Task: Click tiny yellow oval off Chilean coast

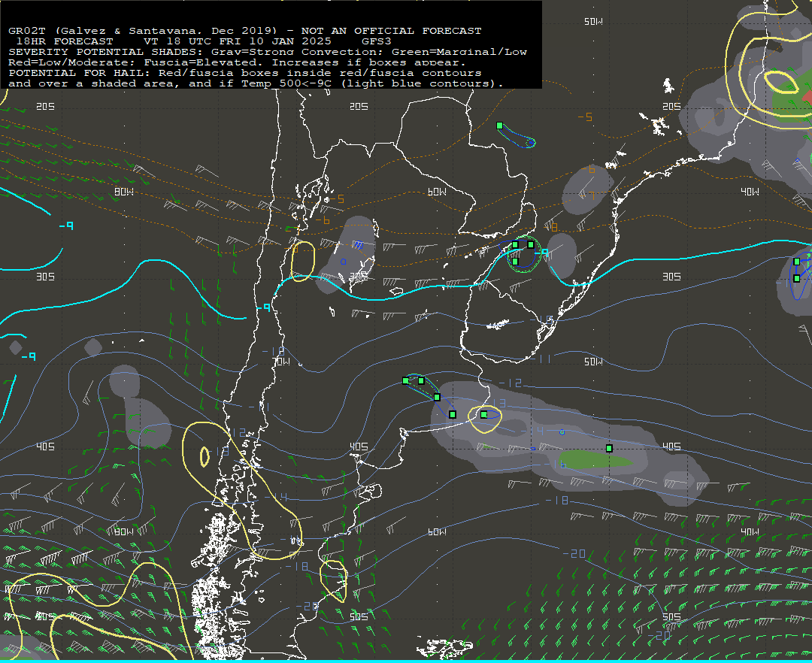Action: pos(205,456)
